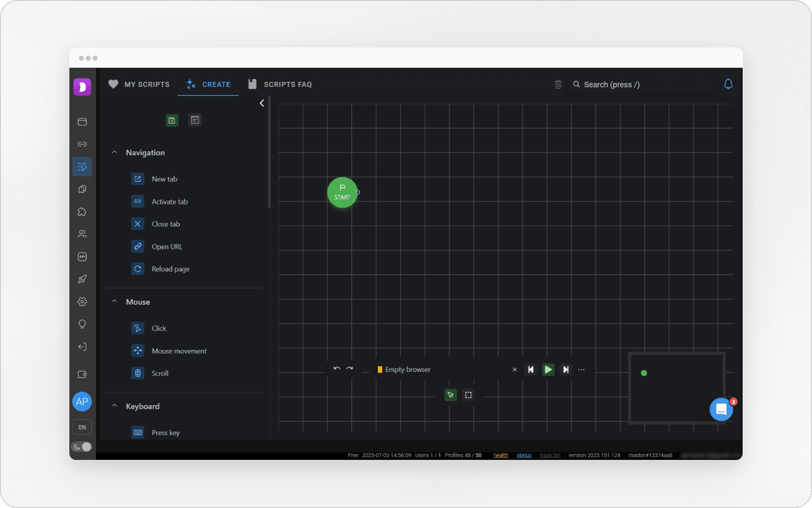Image resolution: width=812 pixels, height=508 pixels.
Task: Open the AP user avatar
Action: (x=82, y=402)
